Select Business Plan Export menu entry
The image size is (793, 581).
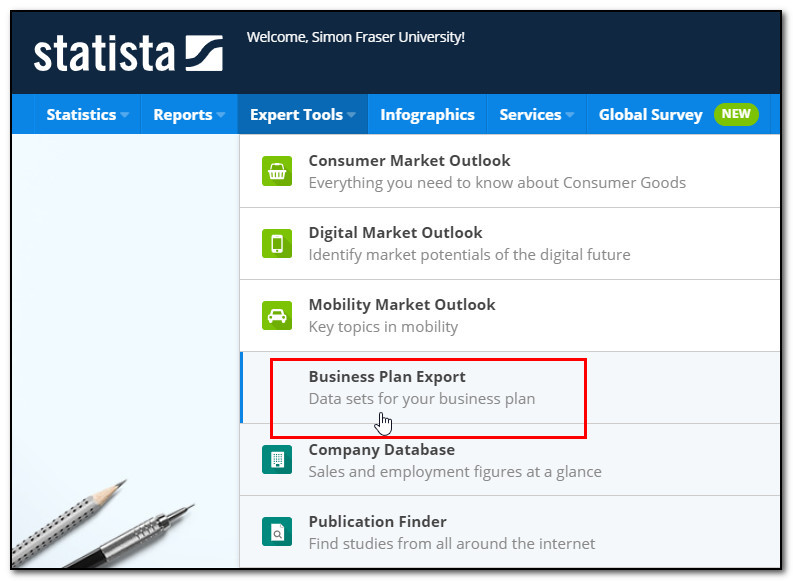point(510,388)
